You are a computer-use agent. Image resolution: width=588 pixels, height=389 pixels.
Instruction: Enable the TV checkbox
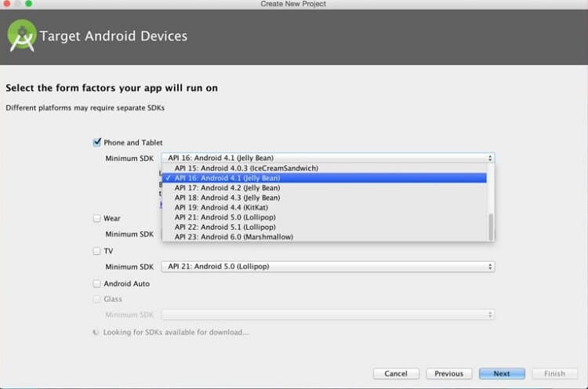pyautogui.click(x=96, y=251)
